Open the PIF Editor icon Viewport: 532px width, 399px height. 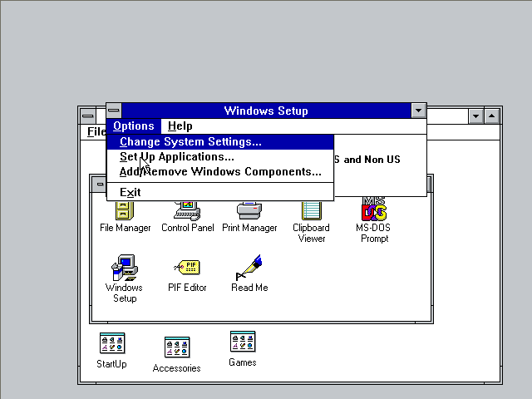187,275
